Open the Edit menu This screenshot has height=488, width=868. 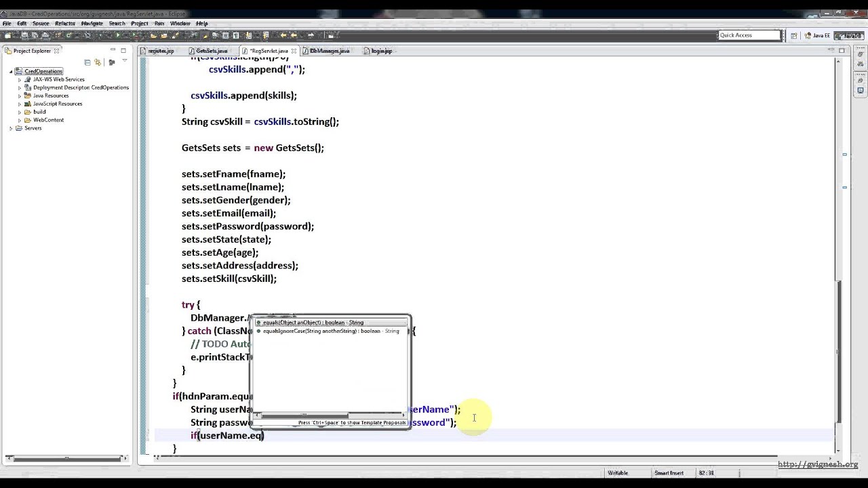click(22, 23)
